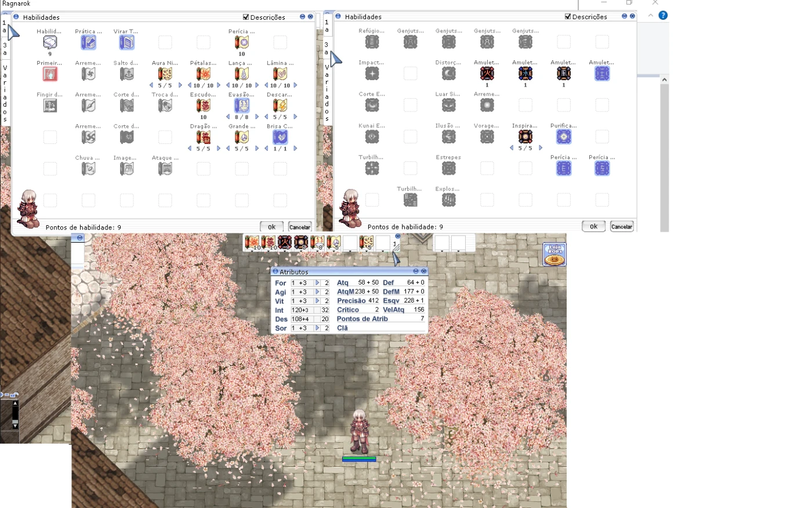
Task: Select the Pétalas... skill icon in skill tree
Action: [203, 74]
